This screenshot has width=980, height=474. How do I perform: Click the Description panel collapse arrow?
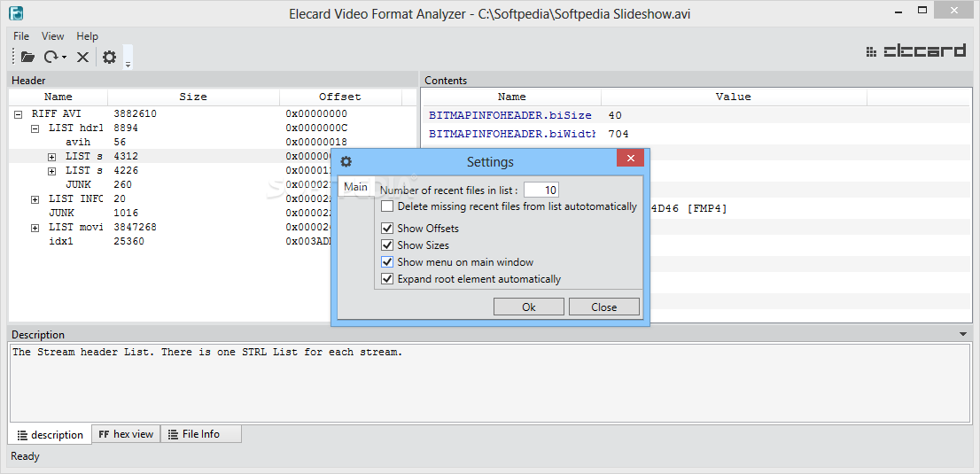tap(963, 335)
